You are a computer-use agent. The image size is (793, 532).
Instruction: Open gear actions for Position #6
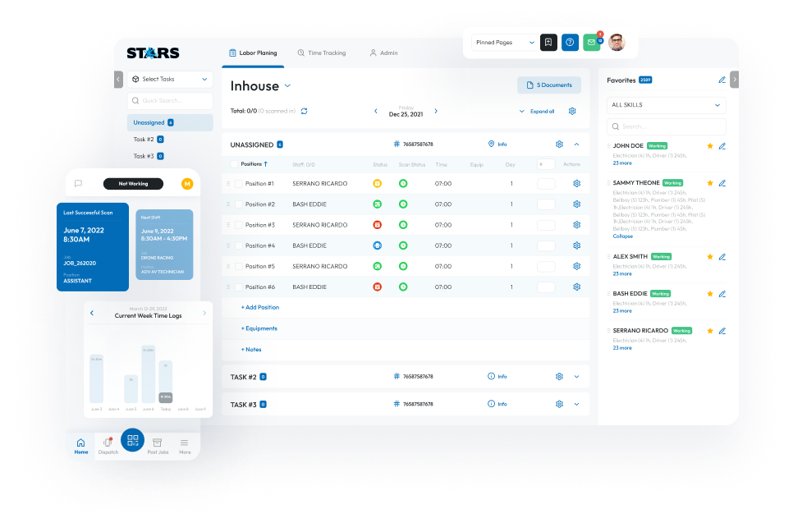(576, 287)
